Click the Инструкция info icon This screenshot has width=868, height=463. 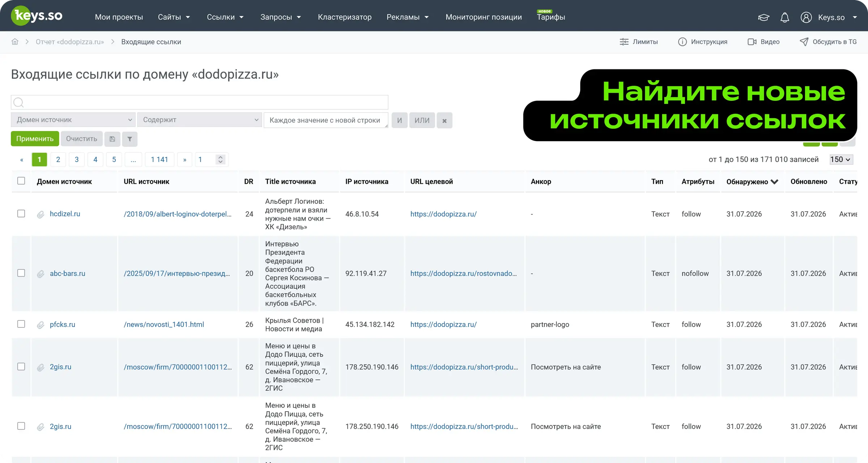pos(682,42)
